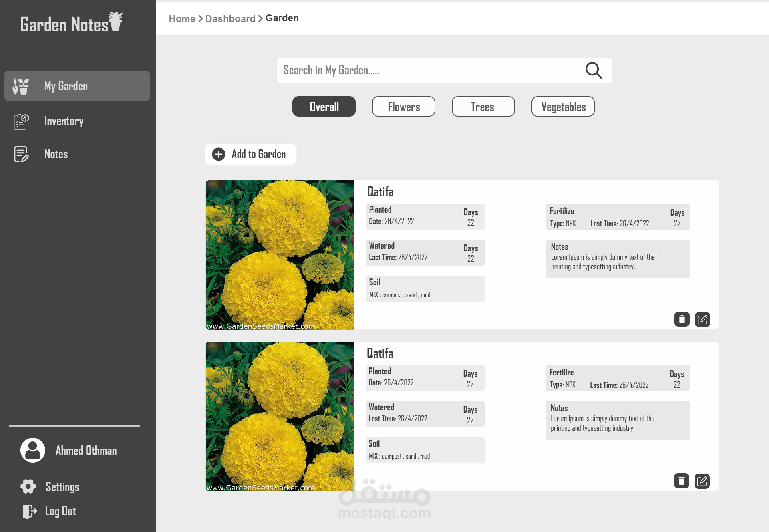Click the Log Out door icon
This screenshot has width=769, height=532.
pyautogui.click(x=30, y=511)
